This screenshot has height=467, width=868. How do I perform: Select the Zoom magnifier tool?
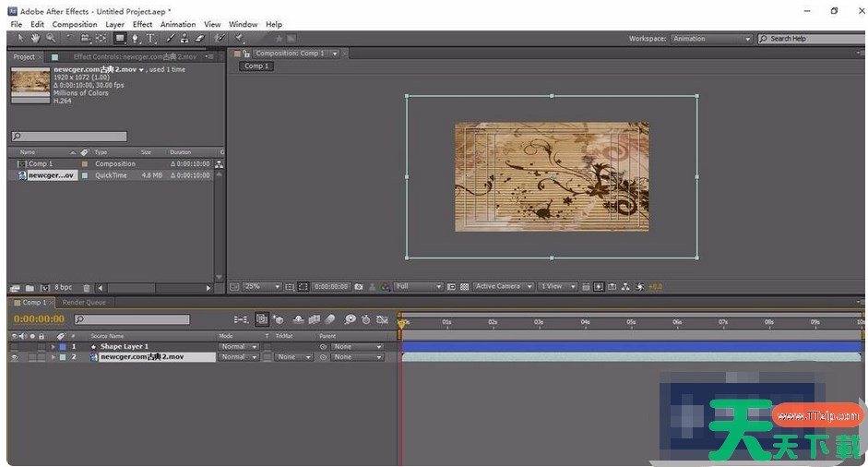tap(50, 39)
